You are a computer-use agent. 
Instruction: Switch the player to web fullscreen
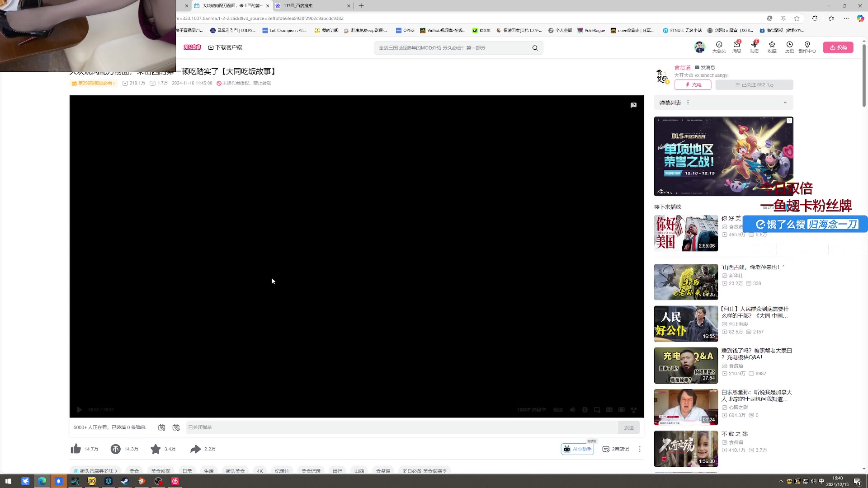pyautogui.click(x=622, y=410)
